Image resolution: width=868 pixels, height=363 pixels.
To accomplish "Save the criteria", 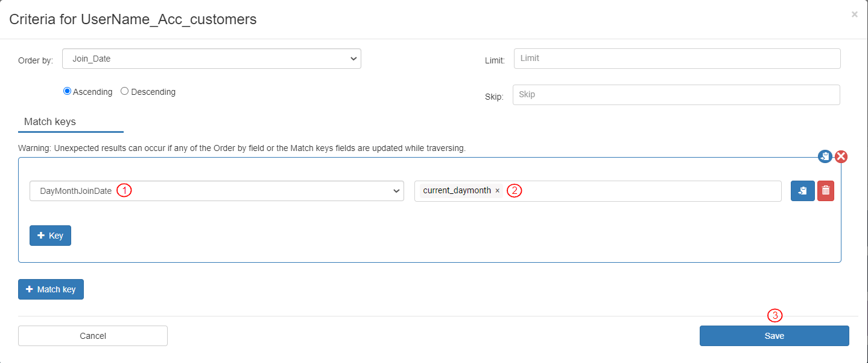I will pos(774,336).
